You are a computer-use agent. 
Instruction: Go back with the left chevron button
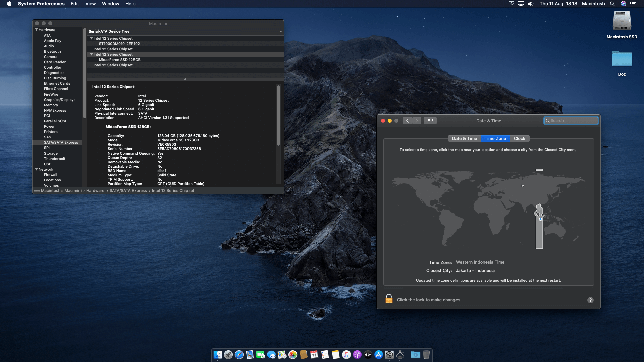[407, 121]
